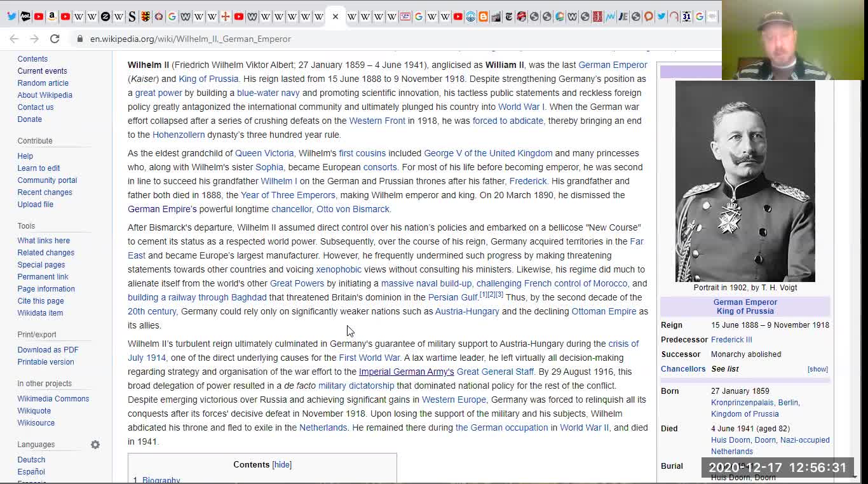Click the address bar URL field
Screen dimensions: 868x484
(x=191, y=39)
